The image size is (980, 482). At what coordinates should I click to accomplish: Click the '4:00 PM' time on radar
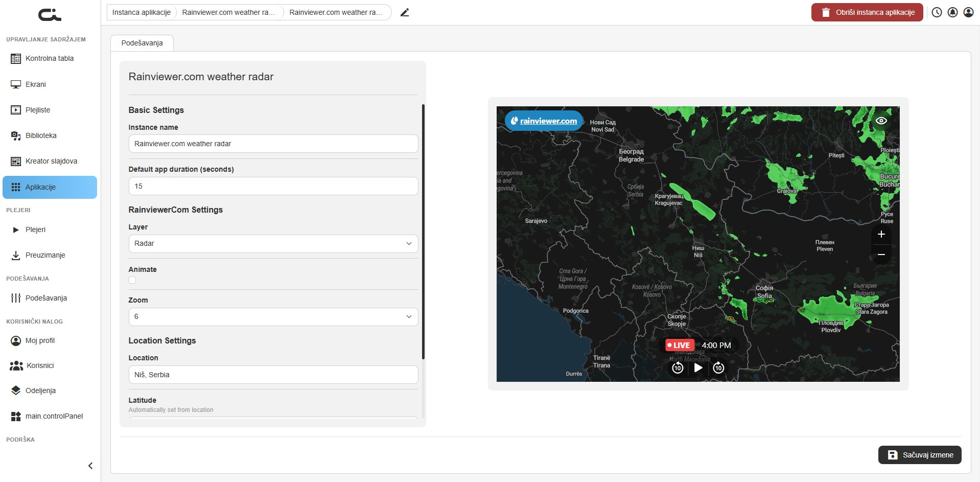click(x=716, y=345)
